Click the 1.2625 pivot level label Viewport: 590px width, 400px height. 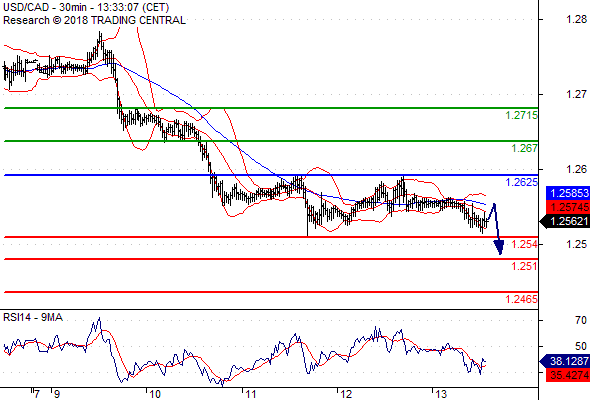522,182
